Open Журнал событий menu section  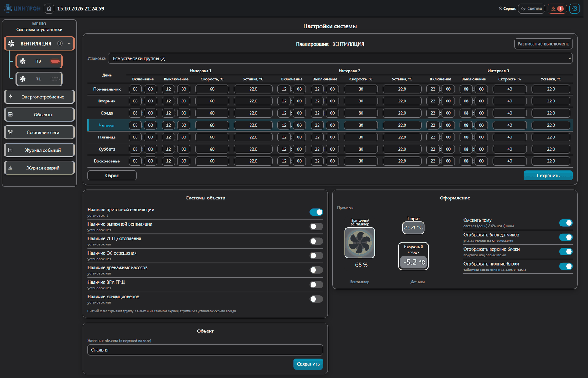click(39, 150)
